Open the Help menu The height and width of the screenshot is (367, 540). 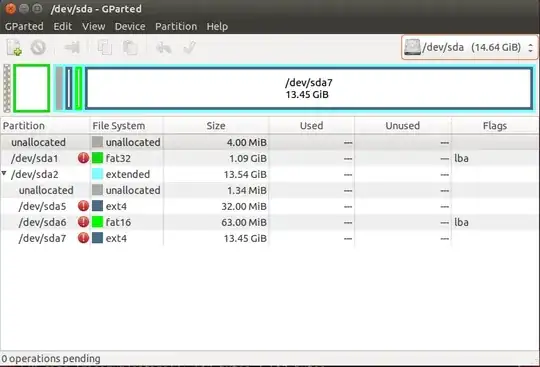217,27
